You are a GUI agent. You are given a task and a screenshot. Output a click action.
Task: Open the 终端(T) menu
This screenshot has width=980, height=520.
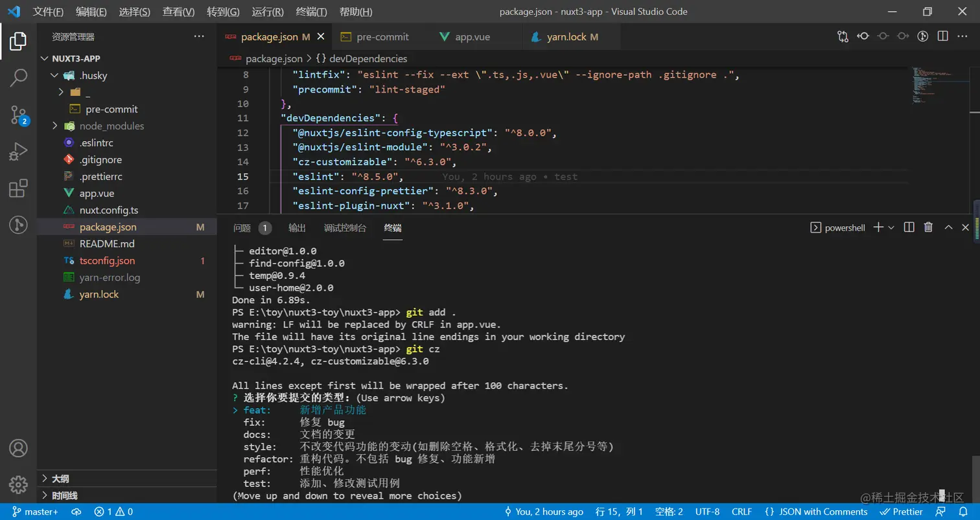tap(311, 12)
